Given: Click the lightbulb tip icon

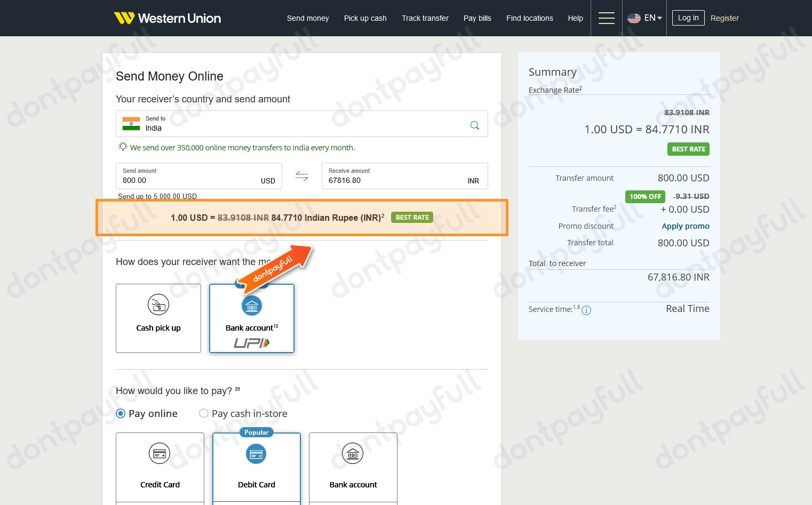Looking at the screenshot, I should tap(123, 147).
